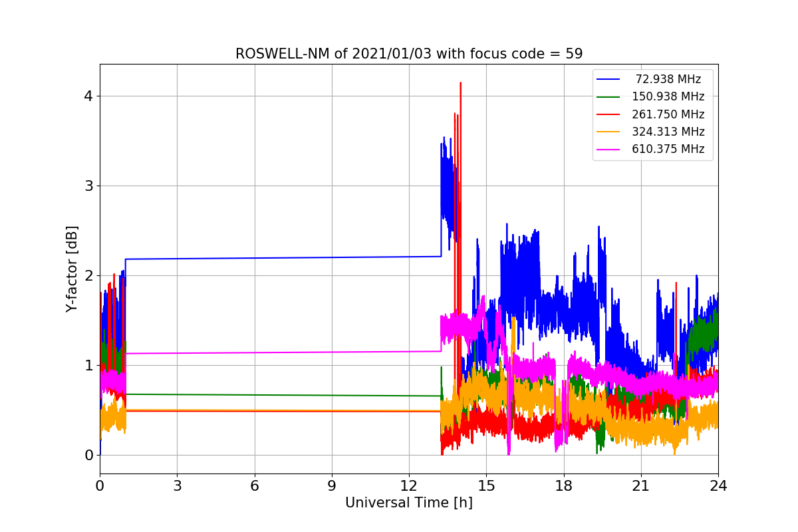This screenshot has height=532, width=798.
Task: Select the 610.375 MHz legend label
Action: 668,149
